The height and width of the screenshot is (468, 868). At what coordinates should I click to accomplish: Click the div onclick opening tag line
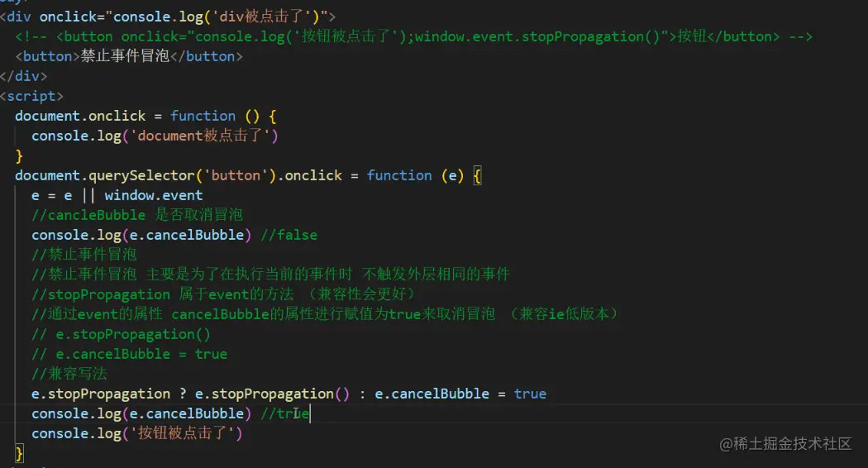click(x=168, y=17)
